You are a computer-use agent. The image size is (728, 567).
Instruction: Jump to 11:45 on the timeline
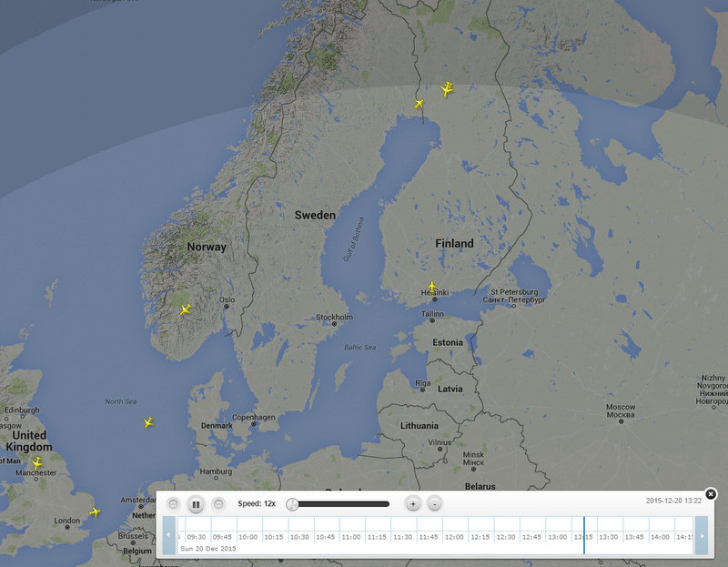point(428,537)
